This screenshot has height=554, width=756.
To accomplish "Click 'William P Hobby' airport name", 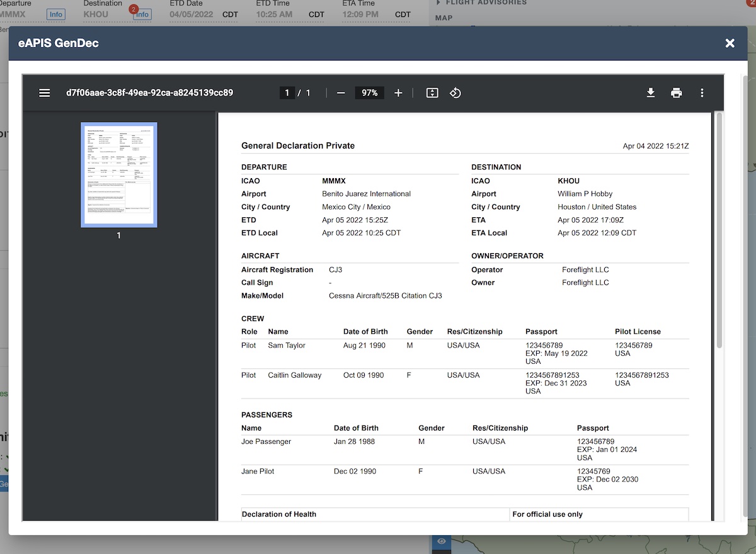I will [585, 194].
